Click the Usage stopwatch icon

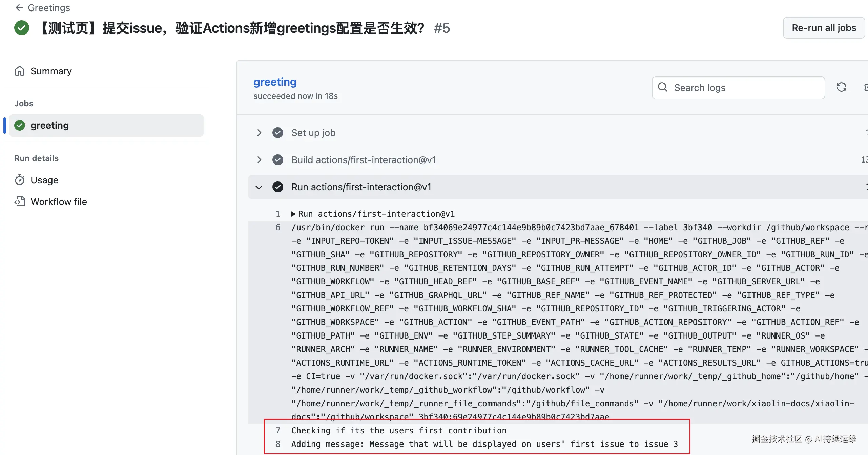click(x=20, y=180)
